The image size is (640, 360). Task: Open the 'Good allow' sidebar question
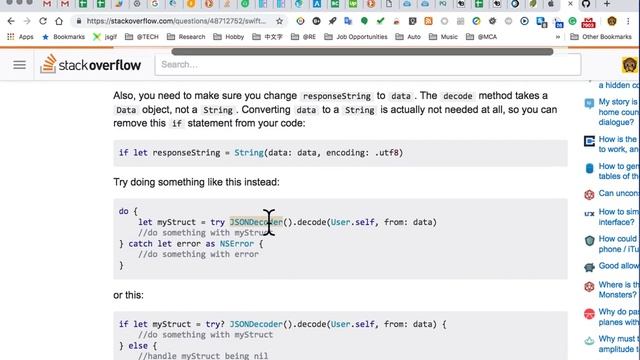click(x=619, y=266)
